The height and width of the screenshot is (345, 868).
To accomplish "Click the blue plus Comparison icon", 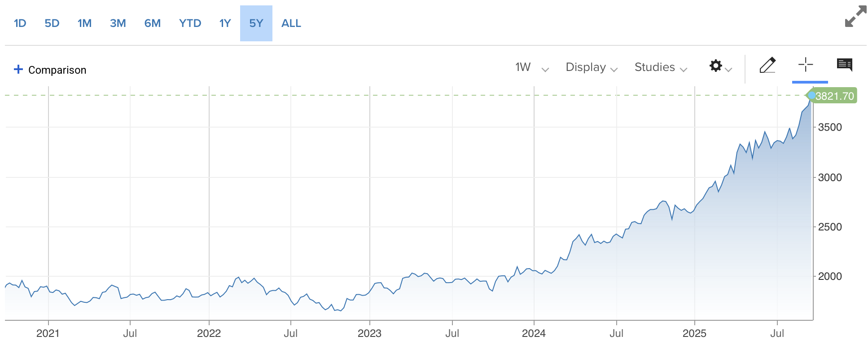I will click(18, 69).
